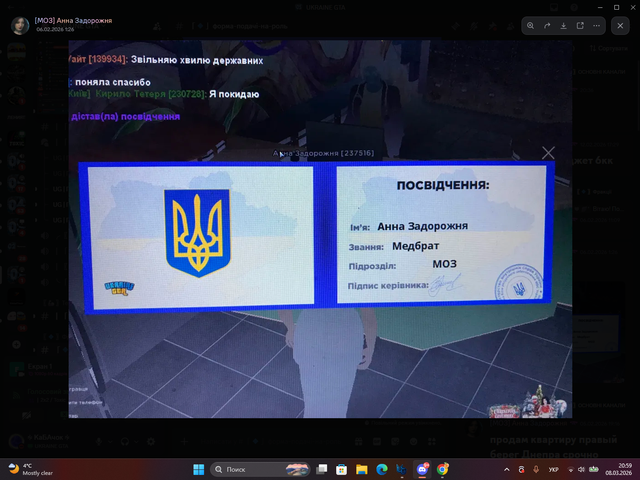The width and height of the screenshot is (640, 480).
Task: Open Google Chrome from taskbar
Action: click(442, 469)
